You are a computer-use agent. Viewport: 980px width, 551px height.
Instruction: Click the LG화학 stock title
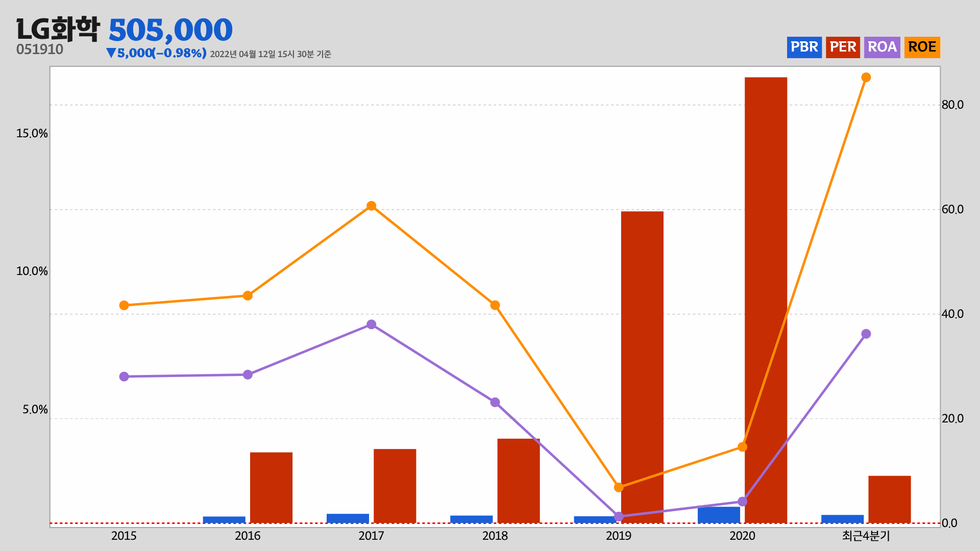58,30
